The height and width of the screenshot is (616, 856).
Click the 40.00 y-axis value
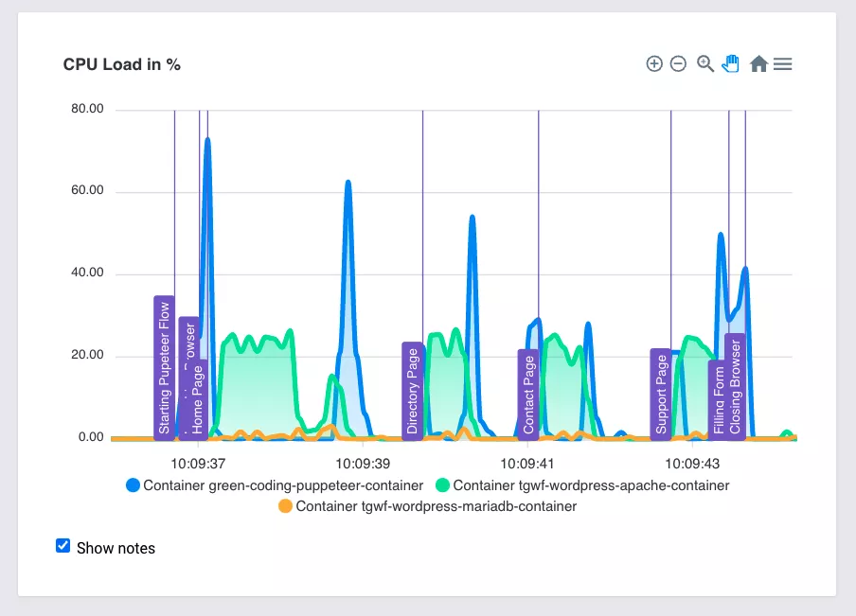tap(87, 273)
